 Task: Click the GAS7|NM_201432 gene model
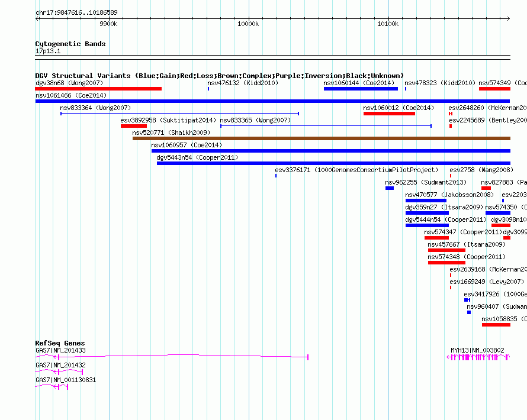click(59, 371)
